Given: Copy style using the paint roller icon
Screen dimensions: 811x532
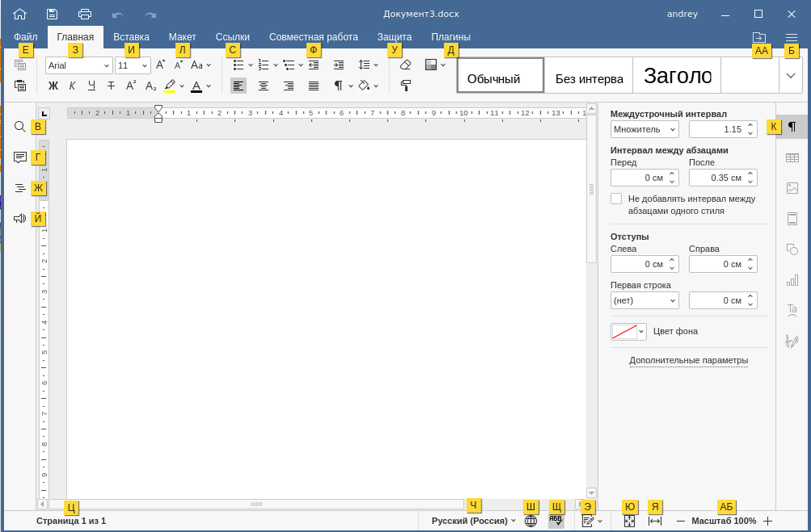Looking at the screenshot, I should [x=405, y=86].
